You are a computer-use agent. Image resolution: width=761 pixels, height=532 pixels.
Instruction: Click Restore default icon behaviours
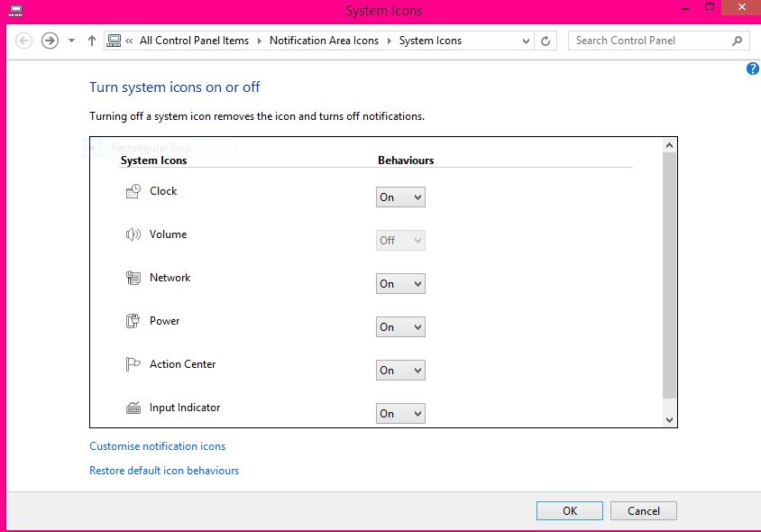pos(164,470)
